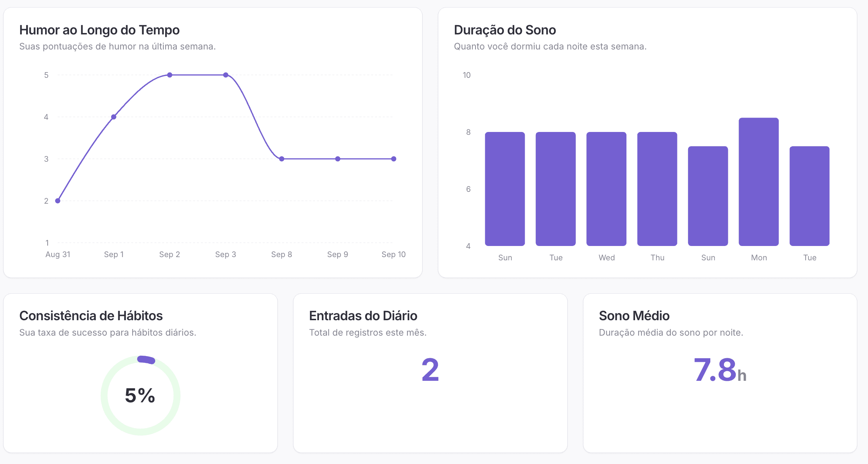The width and height of the screenshot is (868, 464).
Task: Click the Wed sleep duration bar
Action: 606,189
